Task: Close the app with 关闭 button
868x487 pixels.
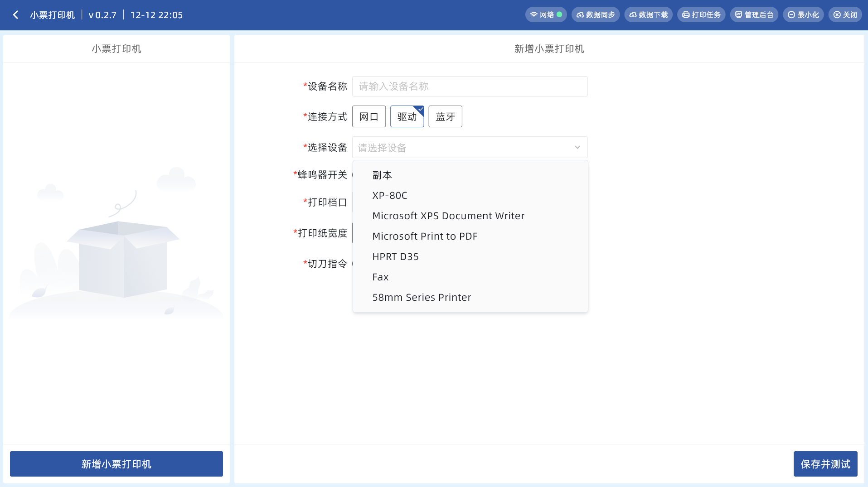Action: 845,15
